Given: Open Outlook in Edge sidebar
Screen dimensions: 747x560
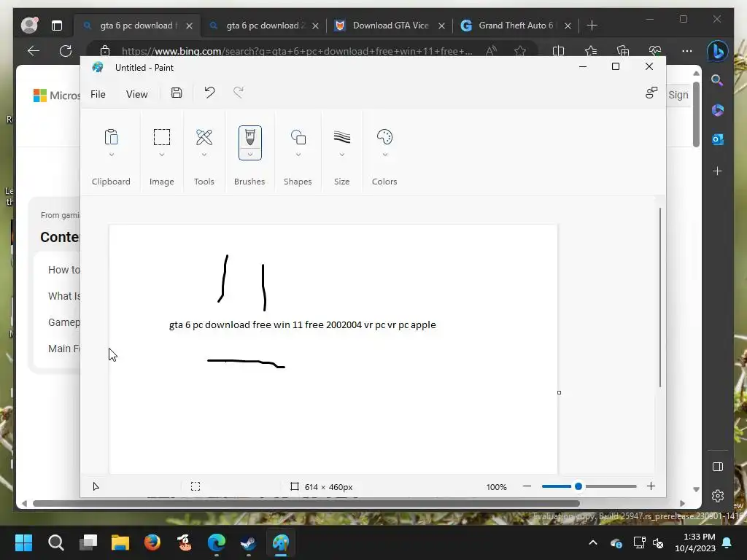Looking at the screenshot, I should point(718,139).
